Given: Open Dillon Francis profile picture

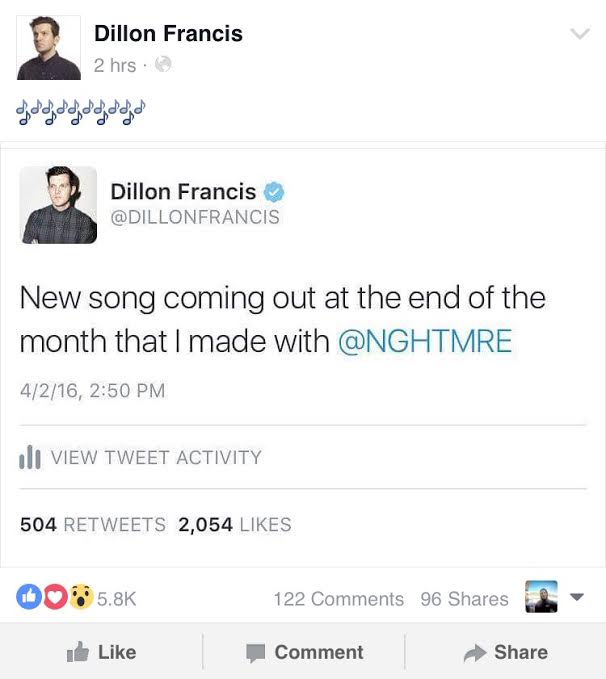Looking at the screenshot, I should 49,48.
